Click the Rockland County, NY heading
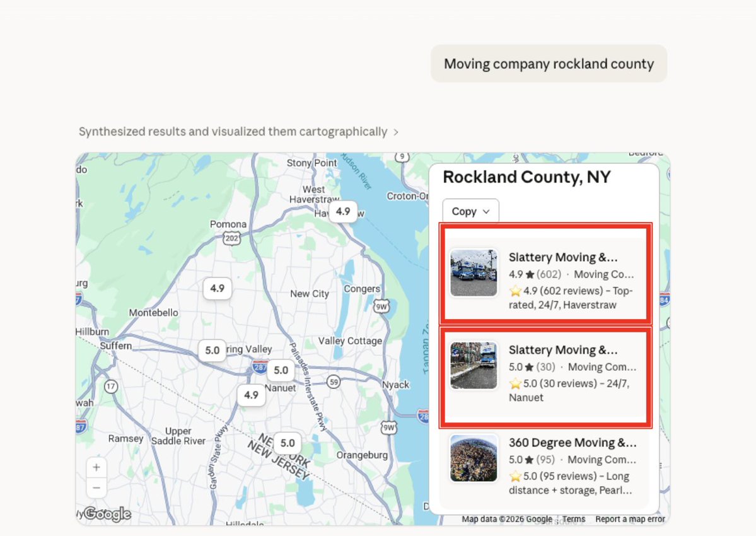This screenshot has width=756, height=536. 526,177
